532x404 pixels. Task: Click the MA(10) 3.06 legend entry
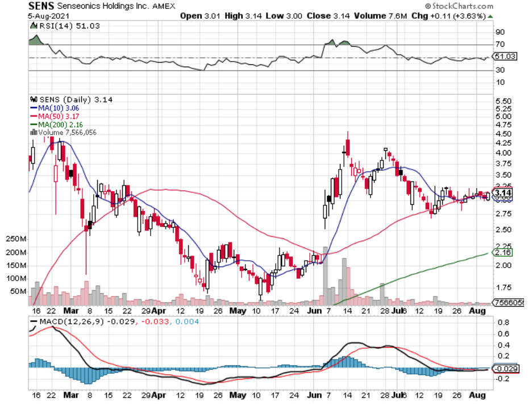(59, 108)
